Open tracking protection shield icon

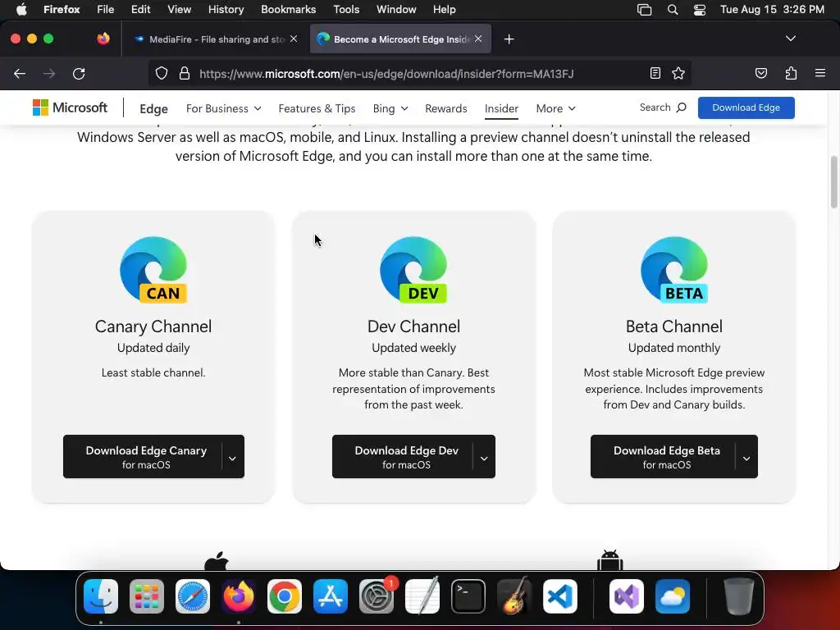click(162, 73)
